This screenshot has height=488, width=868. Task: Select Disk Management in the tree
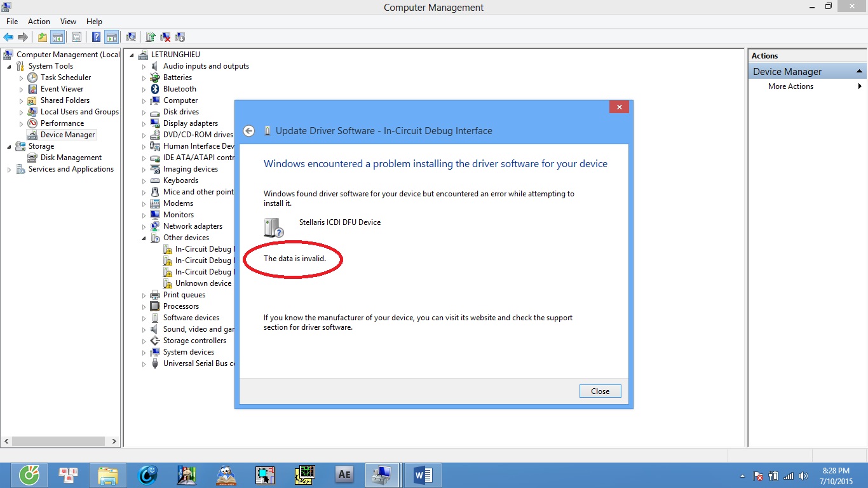tap(71, 158)
